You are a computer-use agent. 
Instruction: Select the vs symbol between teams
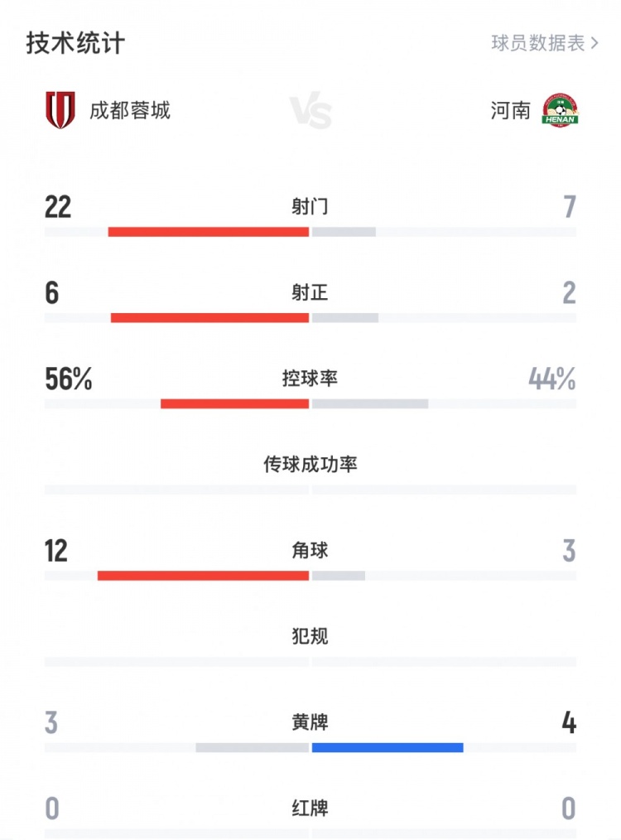pos(310,109)
